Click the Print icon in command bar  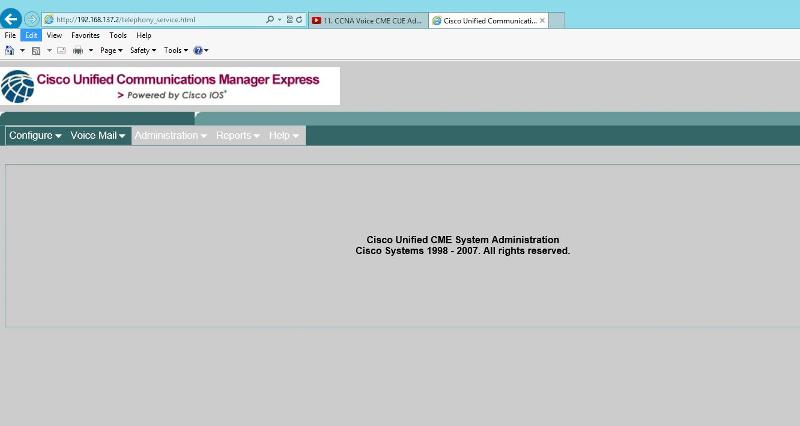(x=78, y=51)
